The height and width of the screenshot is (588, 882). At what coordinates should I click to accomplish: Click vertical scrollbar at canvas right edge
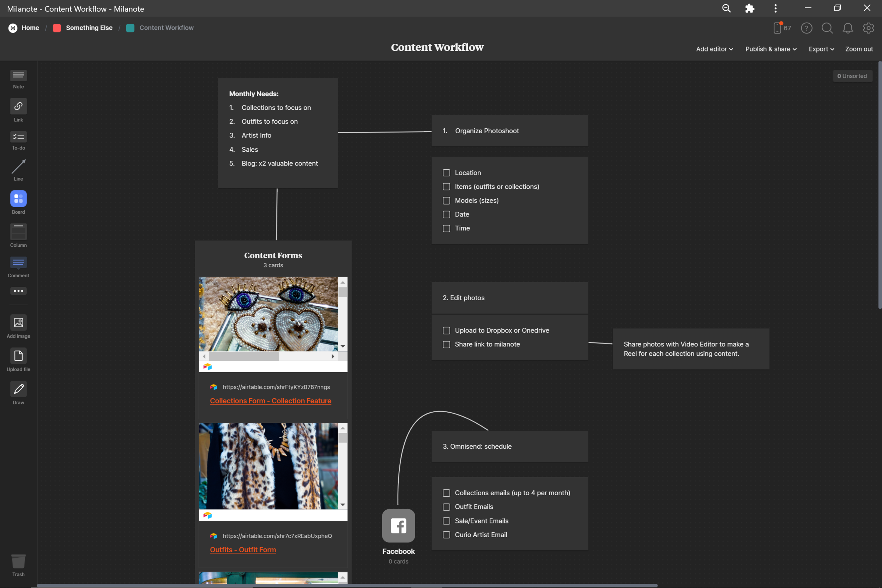point(880,185)
